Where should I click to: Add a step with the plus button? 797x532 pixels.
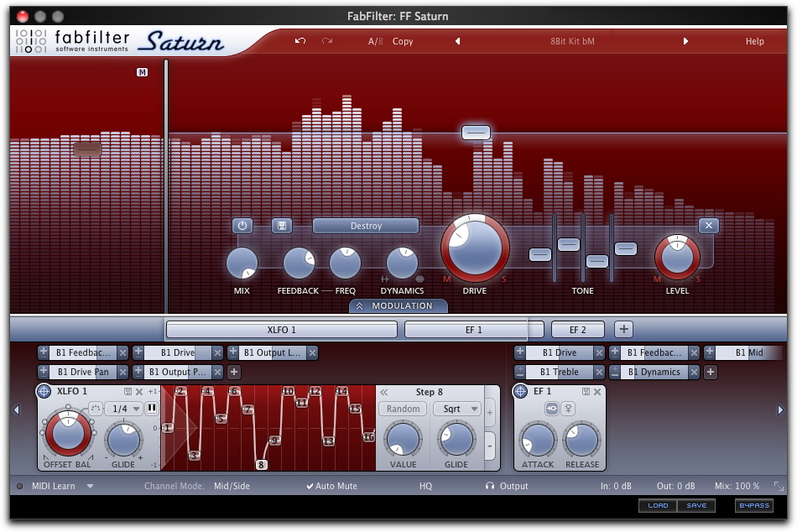tap(490, 413)
